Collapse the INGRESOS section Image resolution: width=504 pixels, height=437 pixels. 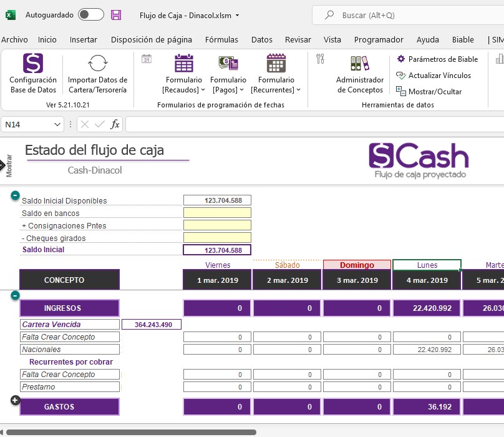pos(15,295)
